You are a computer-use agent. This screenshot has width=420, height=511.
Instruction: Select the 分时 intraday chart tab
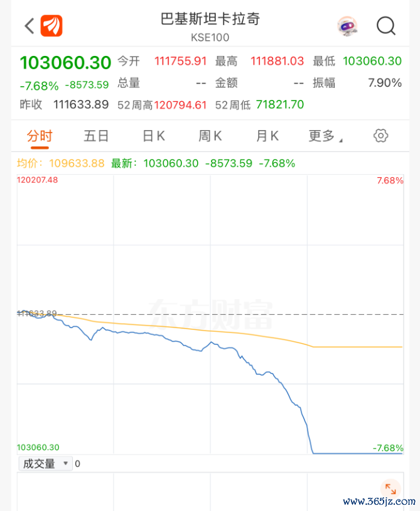40,136
